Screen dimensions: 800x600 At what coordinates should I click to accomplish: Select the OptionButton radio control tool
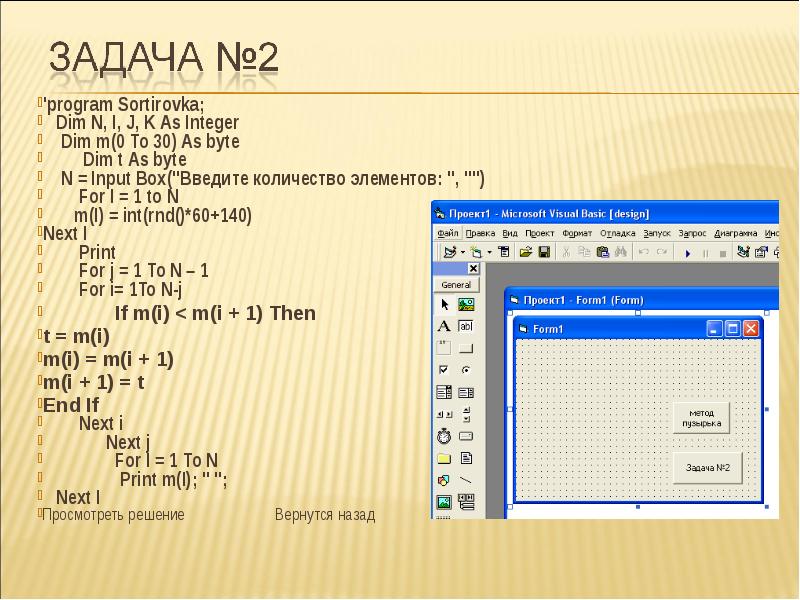pyautogui.click(x=466, y=370)
